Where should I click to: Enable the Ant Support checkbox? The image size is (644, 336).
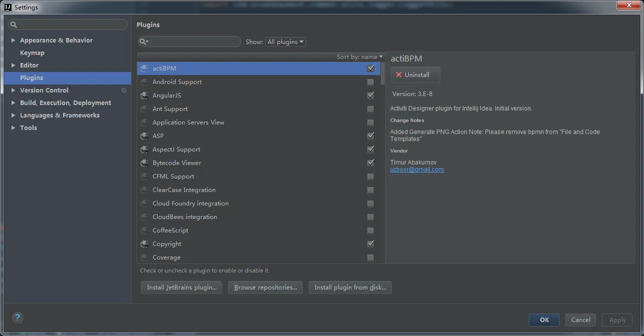pos(370,109)
